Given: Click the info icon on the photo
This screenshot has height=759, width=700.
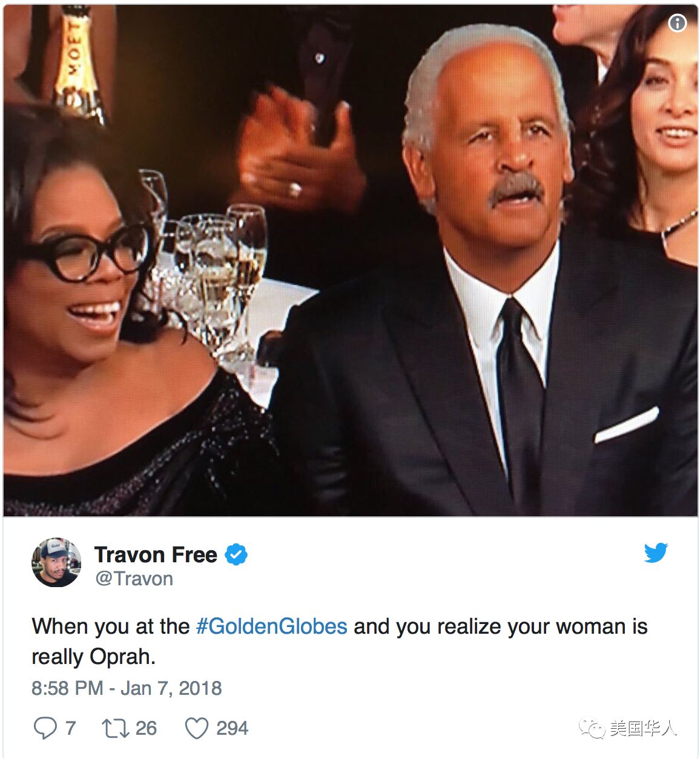Looking at the screenshot, I should (677, 23).
